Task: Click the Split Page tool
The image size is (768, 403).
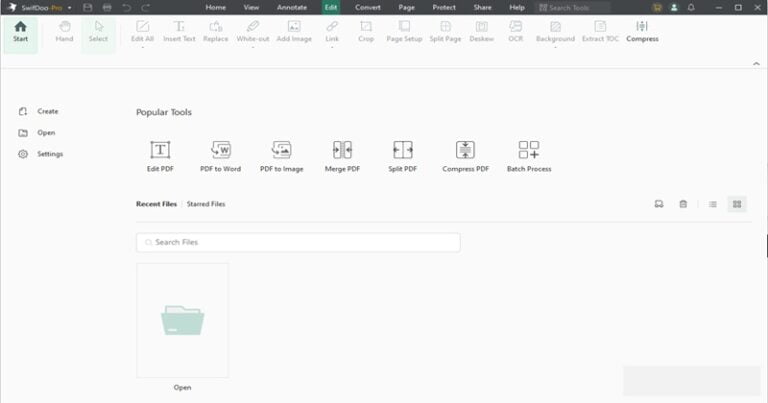Action: (445, 31)
